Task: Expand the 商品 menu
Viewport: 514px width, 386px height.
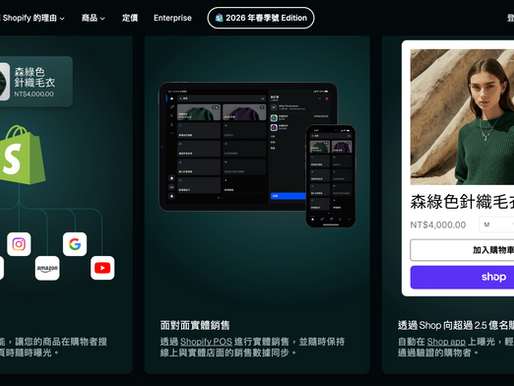Action: [x=93, y=18]
